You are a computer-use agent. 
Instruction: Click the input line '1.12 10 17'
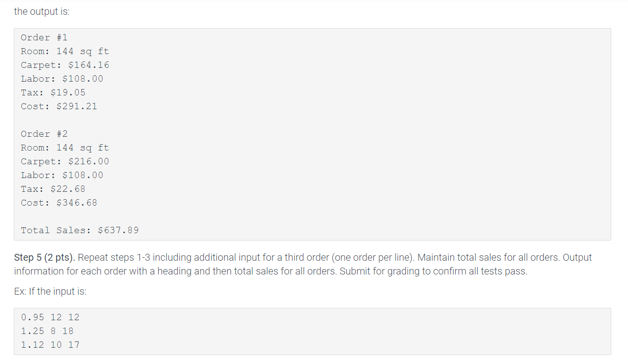50,345
